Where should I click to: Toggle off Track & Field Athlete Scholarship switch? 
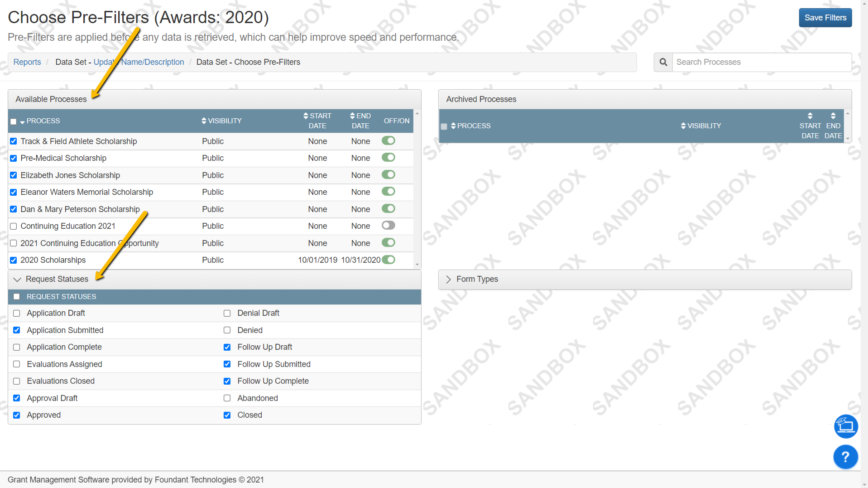(388, 141)
